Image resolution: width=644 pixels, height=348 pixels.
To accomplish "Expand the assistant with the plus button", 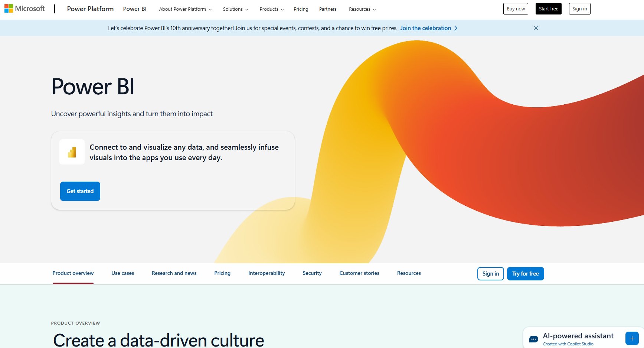I will pyautogui.click(x=632, y=338).
